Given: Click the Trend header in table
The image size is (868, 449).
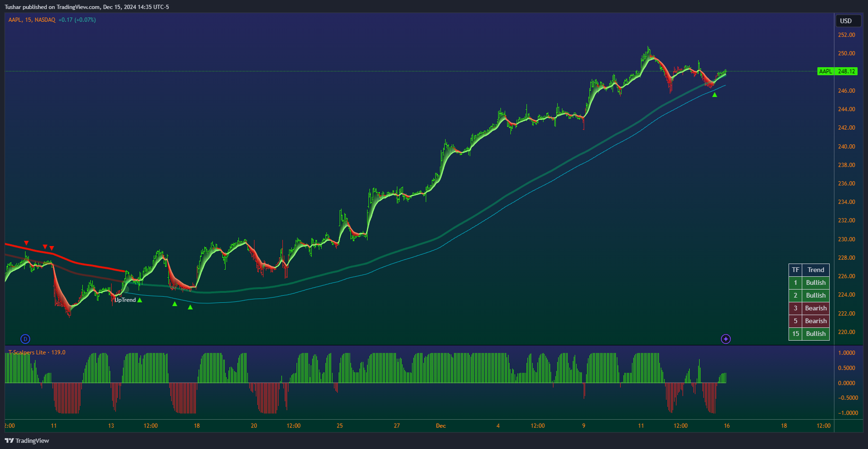Looking at the screenshot, I should click(x=816, y=270).
